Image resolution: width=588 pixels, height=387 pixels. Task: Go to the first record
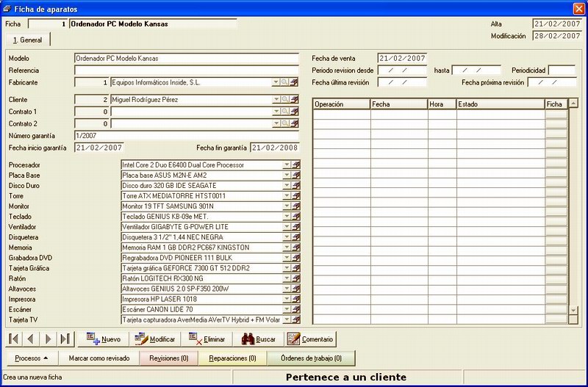(14, 339)
